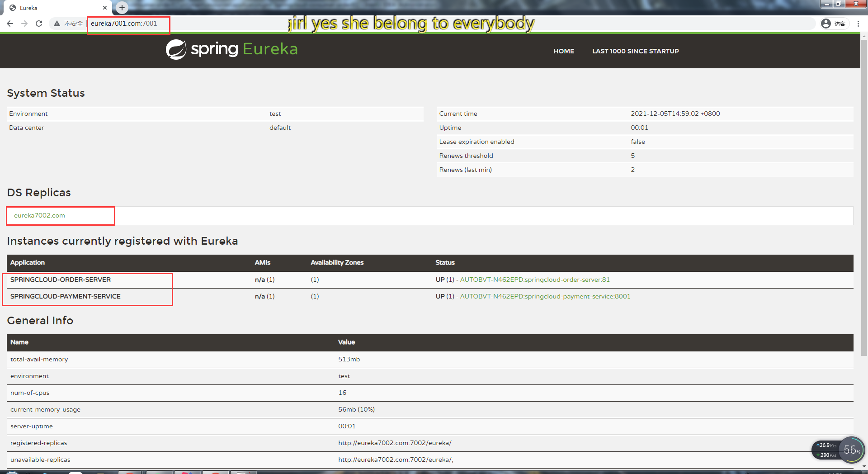The width and height of the screenshot is (868, 474).
Task: Open Chrome's three-dot options menu
Action: (859, 24)
